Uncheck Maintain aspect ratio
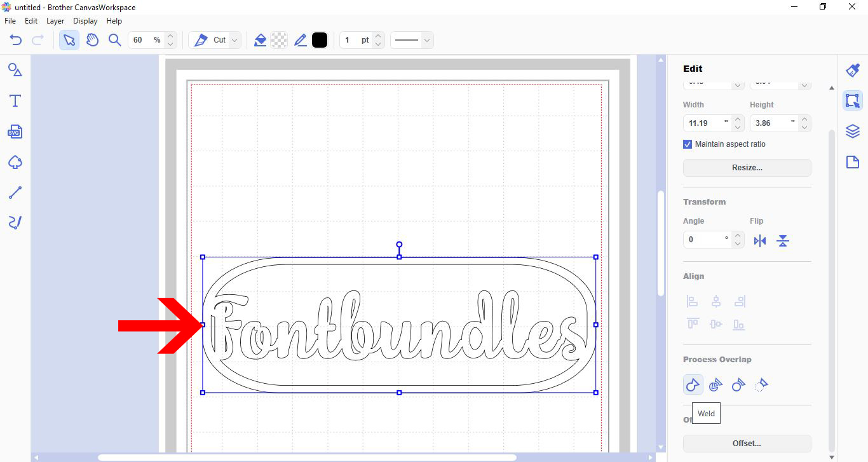Image resolution: width=868 pixels, height=462 pixels. coord(688,144)
